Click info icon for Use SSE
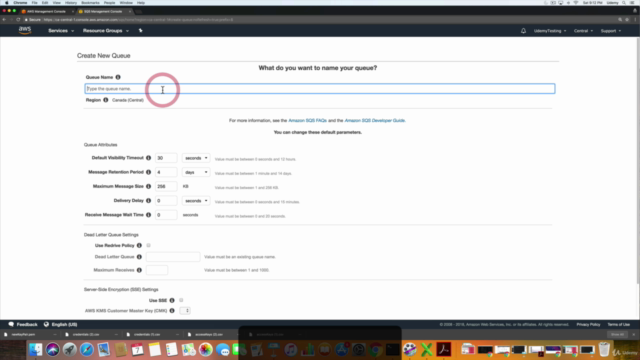Image resolution: width=640 pixels, height=360 pixels. [172, 301]
